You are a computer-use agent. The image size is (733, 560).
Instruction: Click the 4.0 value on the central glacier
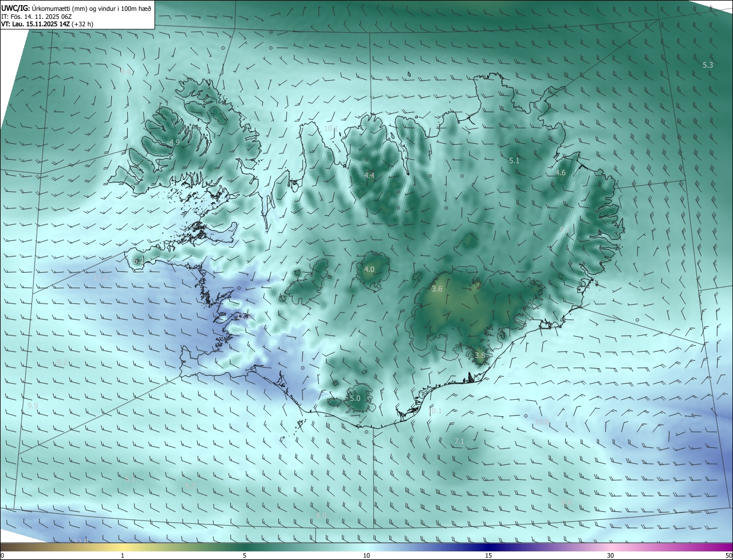[x=369, y=269]
